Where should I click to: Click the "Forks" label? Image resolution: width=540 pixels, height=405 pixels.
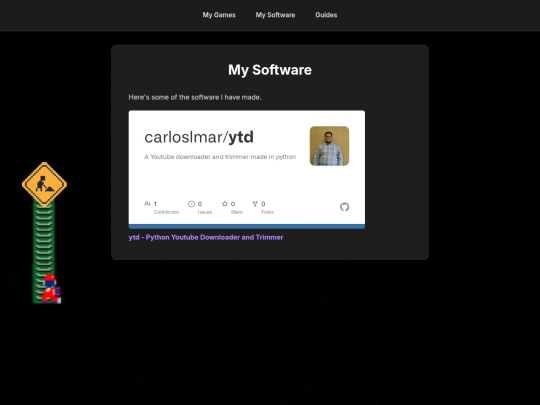267,212
